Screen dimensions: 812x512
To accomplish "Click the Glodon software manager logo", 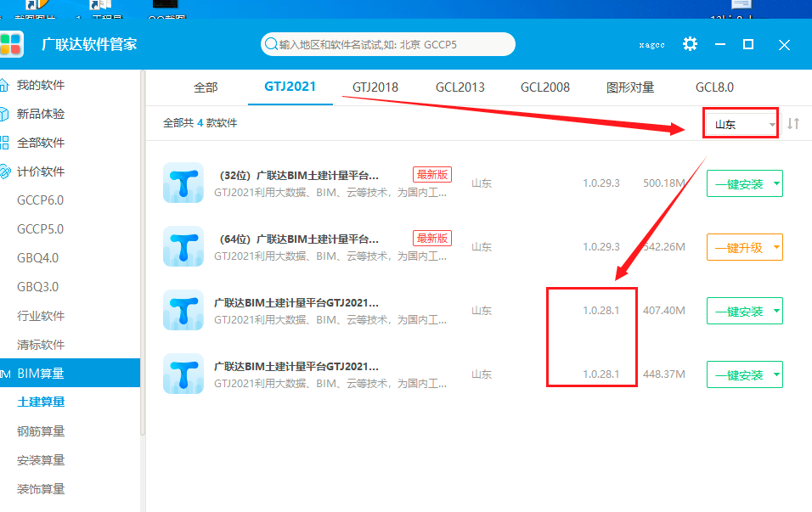I will [11, 43].
